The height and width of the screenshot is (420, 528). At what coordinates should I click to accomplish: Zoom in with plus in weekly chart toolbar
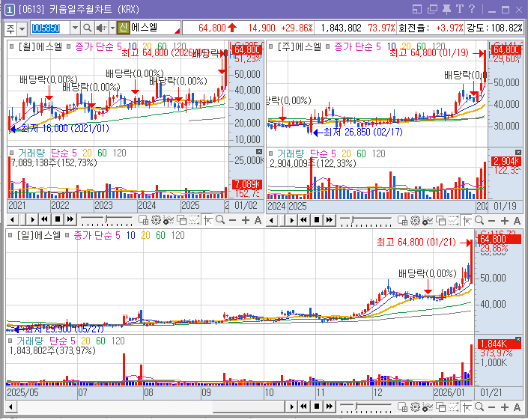point(505,221)
